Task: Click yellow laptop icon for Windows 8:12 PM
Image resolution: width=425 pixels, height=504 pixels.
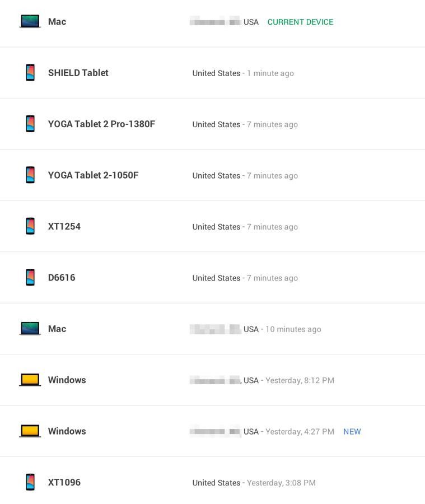Action: pos(30,380)
